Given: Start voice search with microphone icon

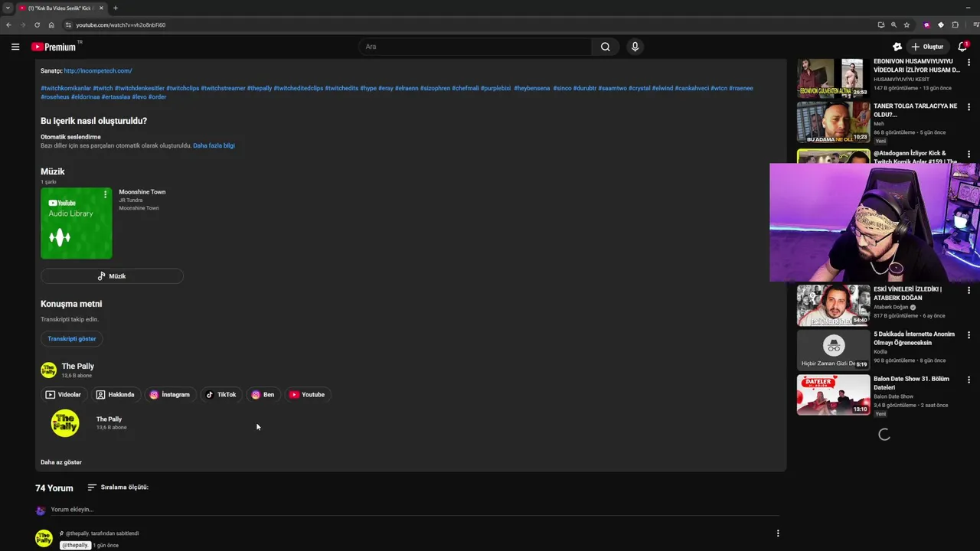Looking at the screenshot, I should pyautogui.click(x=635, y=47).
